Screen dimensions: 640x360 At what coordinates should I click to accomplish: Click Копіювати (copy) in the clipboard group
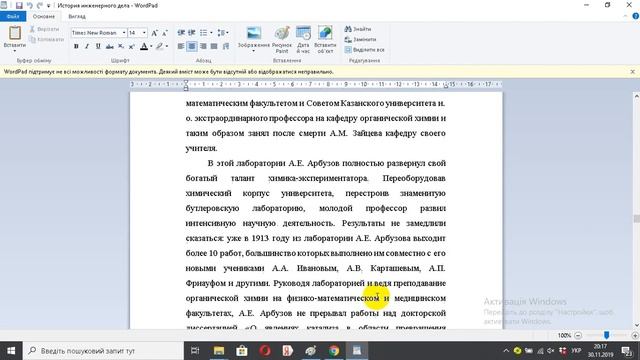[47, 40]
